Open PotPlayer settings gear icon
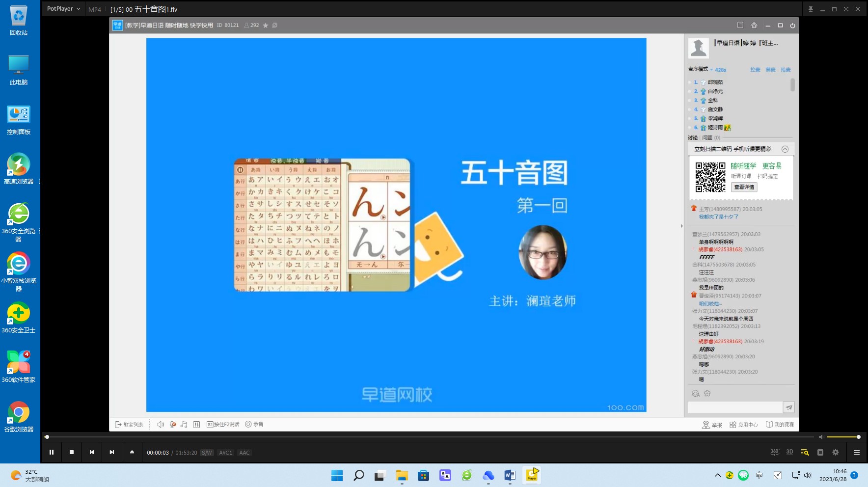868x487 pixels. click(836, 452)
